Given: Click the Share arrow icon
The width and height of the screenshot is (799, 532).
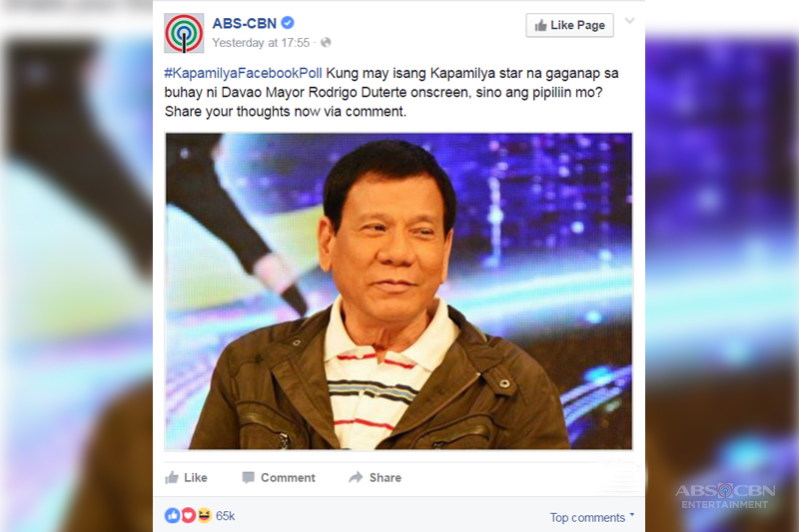Looking at the screenshot, I should click(356, 477).
